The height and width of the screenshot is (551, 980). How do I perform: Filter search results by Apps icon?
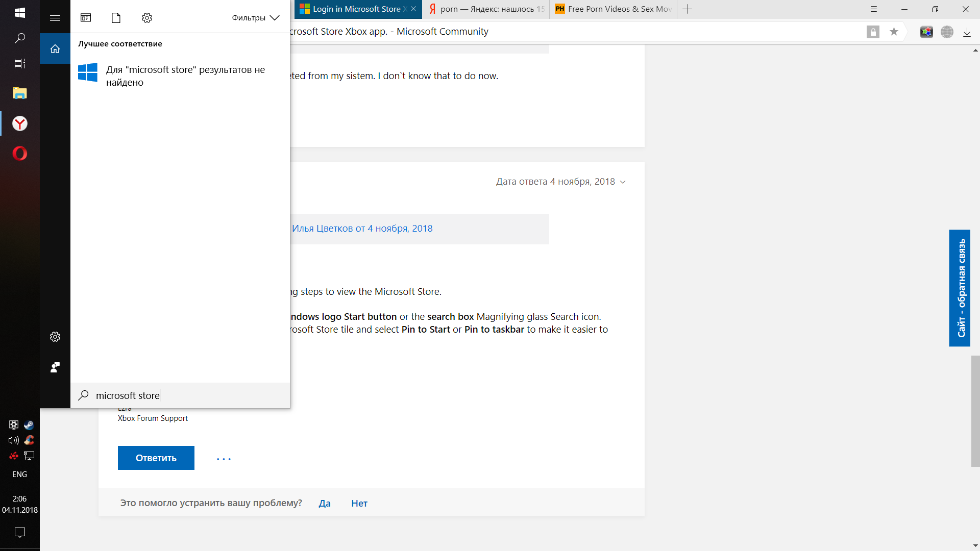coord(86,18)
